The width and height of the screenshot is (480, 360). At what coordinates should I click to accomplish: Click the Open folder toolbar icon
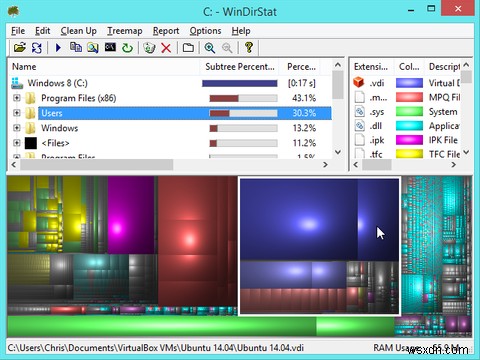click(x=20, y=48)
